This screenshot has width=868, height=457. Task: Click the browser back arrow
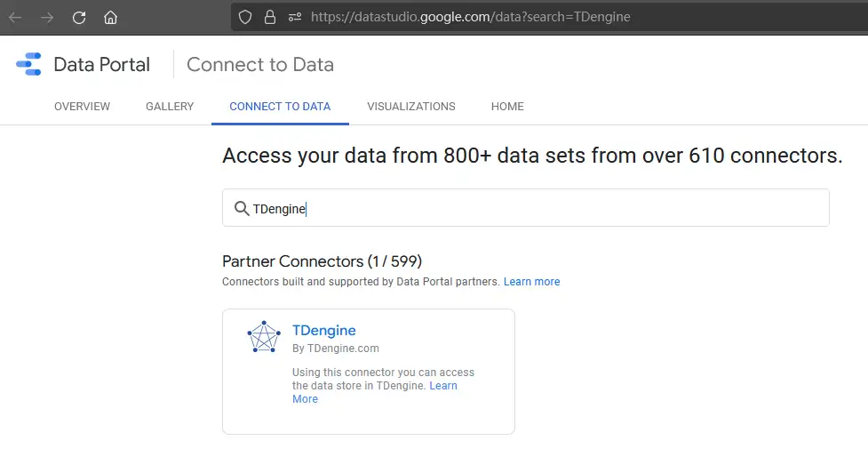15,17
